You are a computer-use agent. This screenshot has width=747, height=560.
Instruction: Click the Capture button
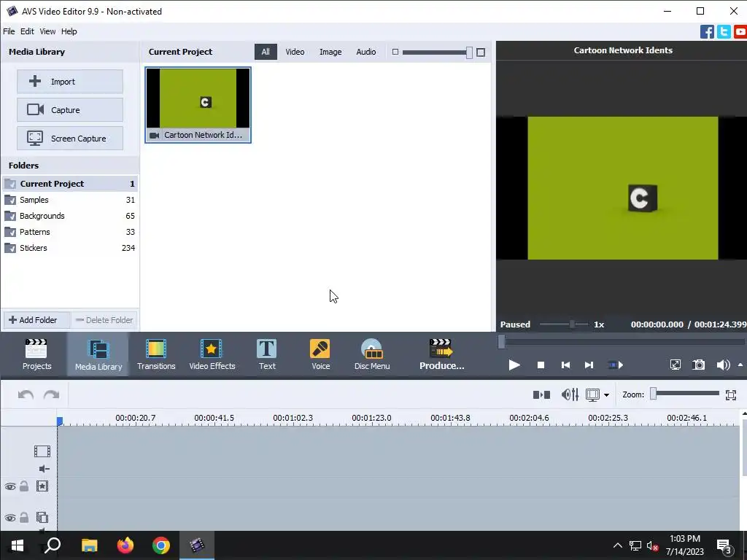pyautogui.click(x=70, y=110)
